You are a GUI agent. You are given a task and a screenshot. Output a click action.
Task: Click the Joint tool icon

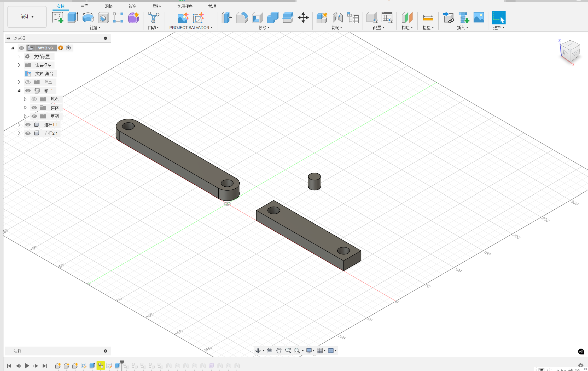(337, 18)
